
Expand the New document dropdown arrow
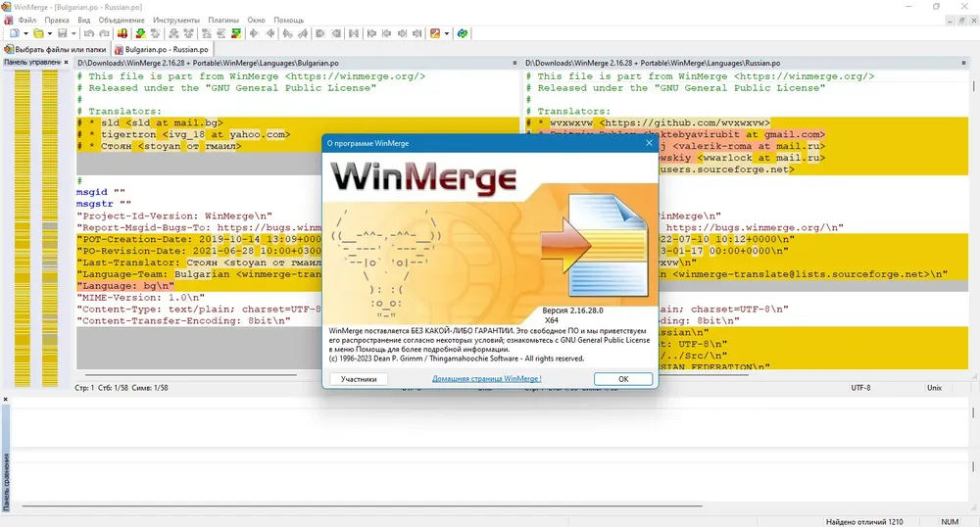point(25,33)
